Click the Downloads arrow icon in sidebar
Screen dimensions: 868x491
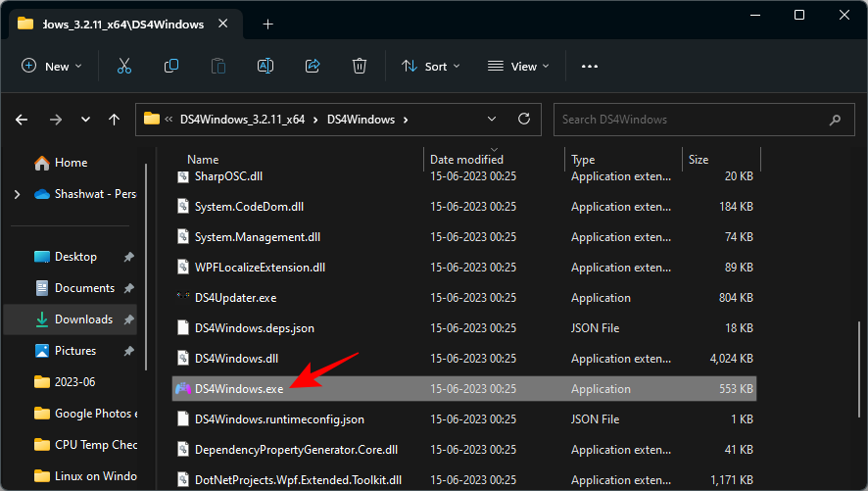pos(41,319)
